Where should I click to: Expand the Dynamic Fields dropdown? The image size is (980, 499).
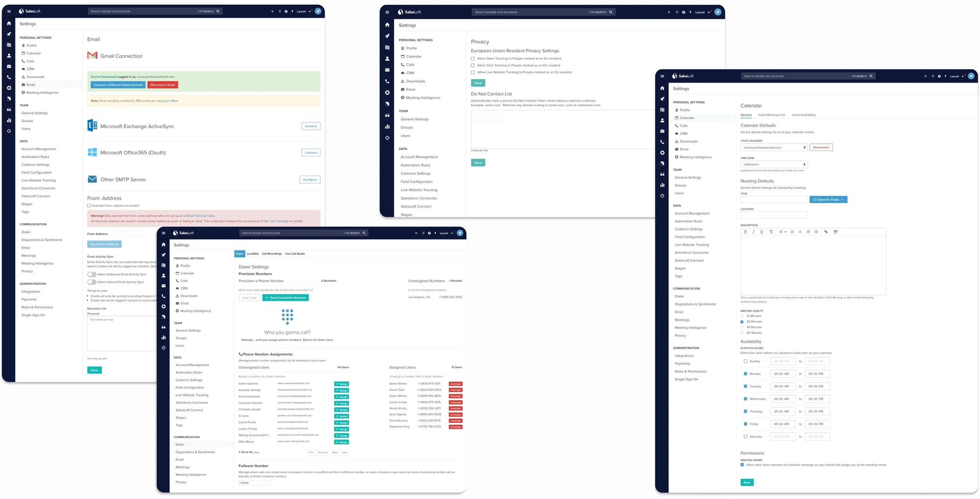pos(828,200)
